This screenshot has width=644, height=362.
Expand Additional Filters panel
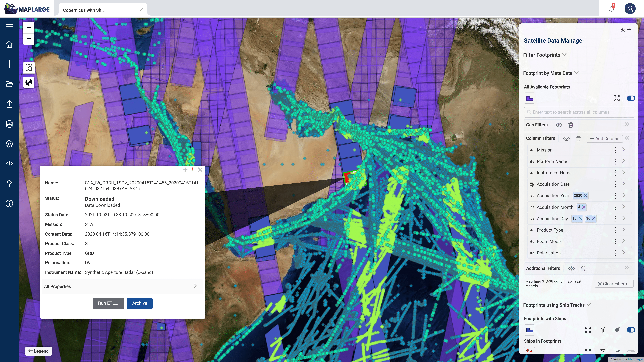point(627,268)
